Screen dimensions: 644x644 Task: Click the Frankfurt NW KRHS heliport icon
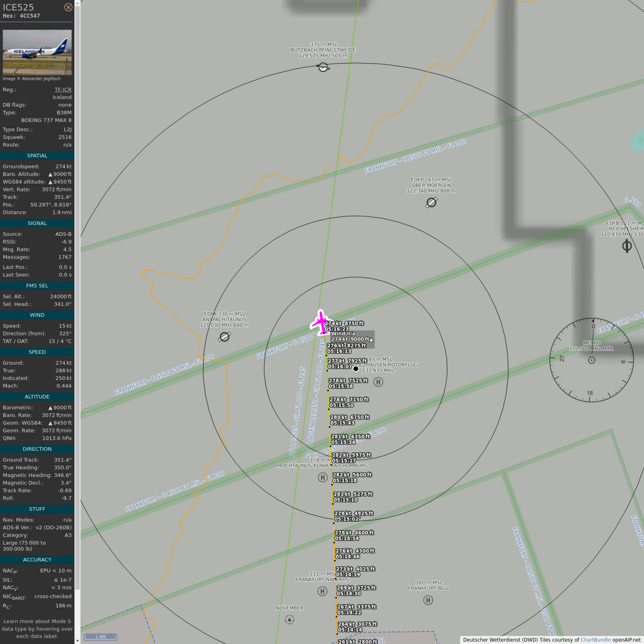(322, 592)
